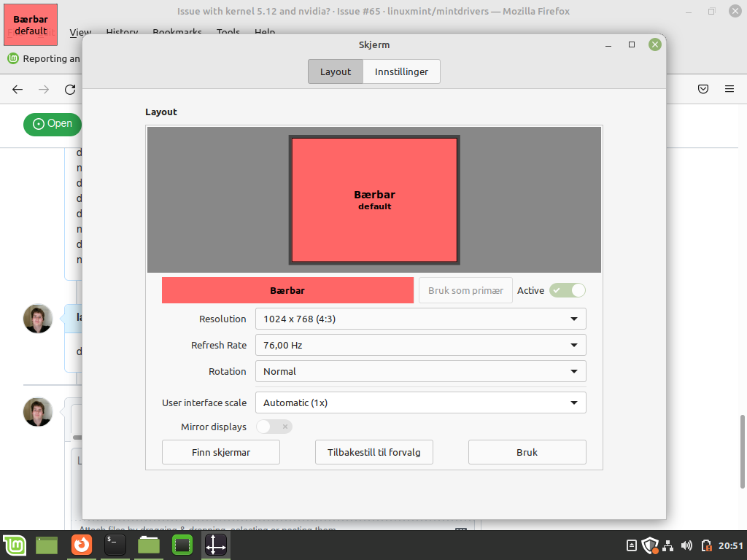The image size is (747, 560).
Task: Open the Resolution dropdown
Action: tap(420, 319)
